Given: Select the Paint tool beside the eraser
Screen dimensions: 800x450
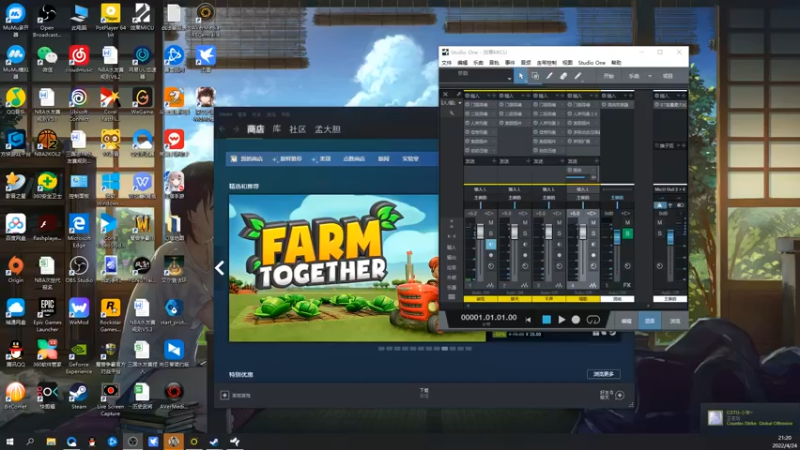Looking at the screenshot, I should tap(578, 76).
